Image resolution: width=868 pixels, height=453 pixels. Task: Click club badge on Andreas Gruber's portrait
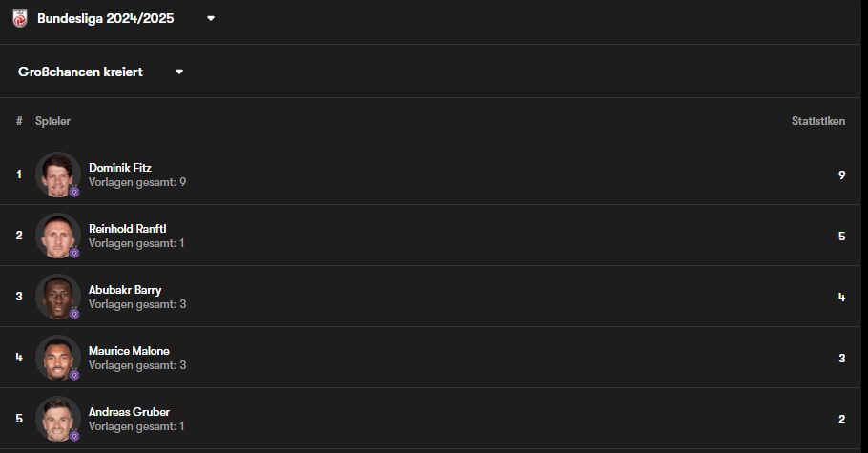[74, 435]
